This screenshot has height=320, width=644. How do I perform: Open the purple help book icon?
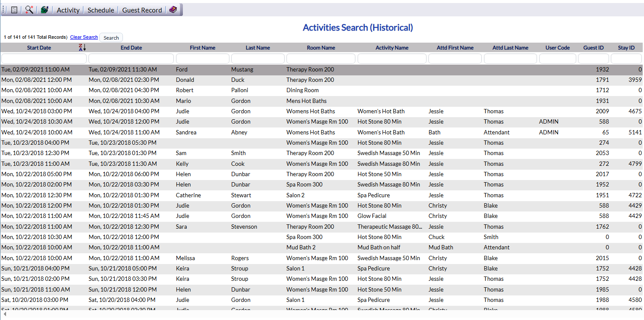click(x=173, y=9)
